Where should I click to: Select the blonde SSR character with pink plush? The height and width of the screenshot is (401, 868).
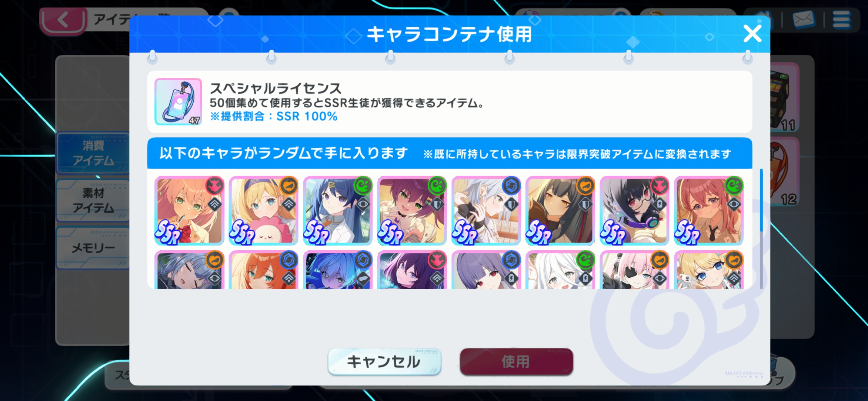[263, 211]
